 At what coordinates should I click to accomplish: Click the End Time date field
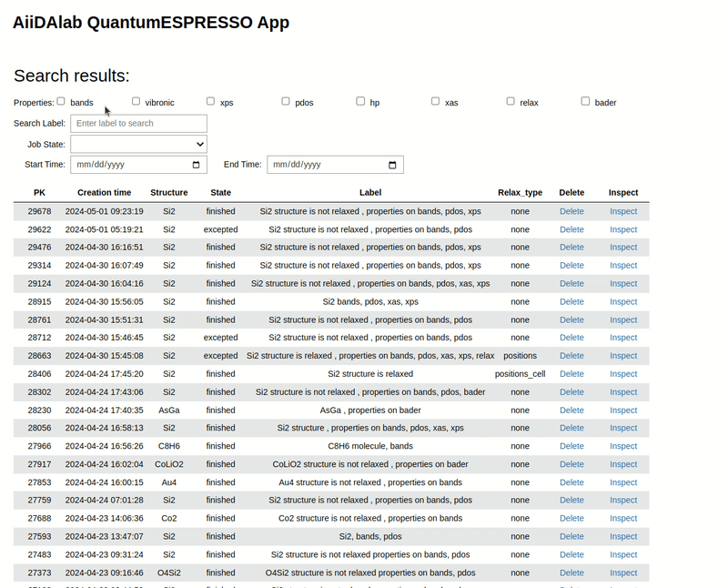(335, 165)
